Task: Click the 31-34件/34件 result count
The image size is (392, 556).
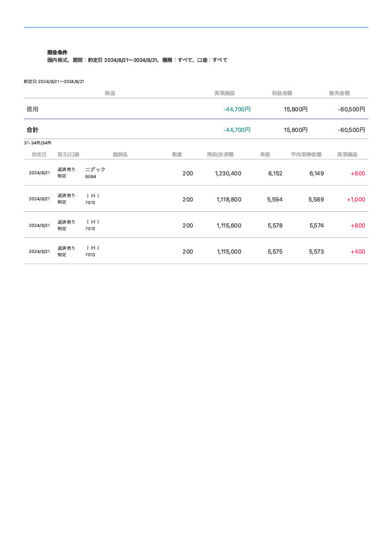Action: tap(37, 143)
